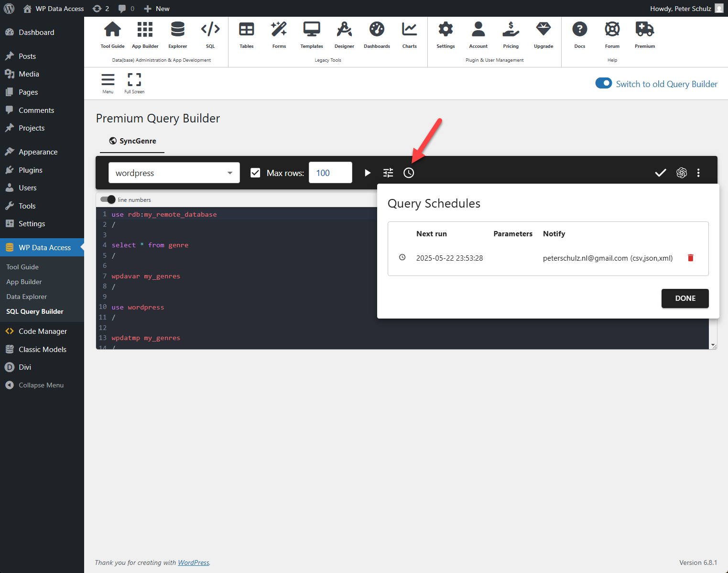Open the Templates tool icon
Viewport: 728px width, 573px height.
pos(312,30)
